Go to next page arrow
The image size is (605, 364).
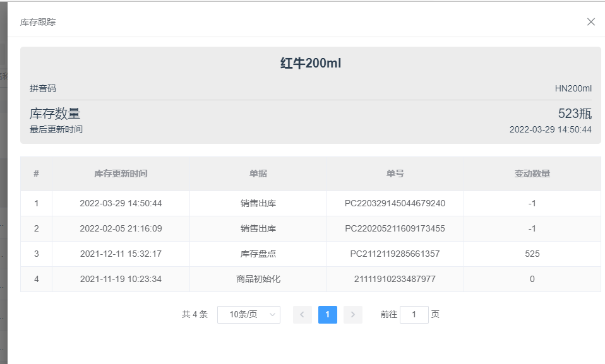click(x=352, y=315)
